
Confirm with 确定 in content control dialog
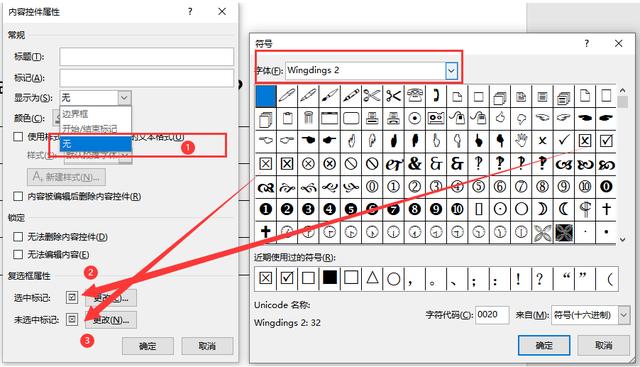tap(148, 346)
